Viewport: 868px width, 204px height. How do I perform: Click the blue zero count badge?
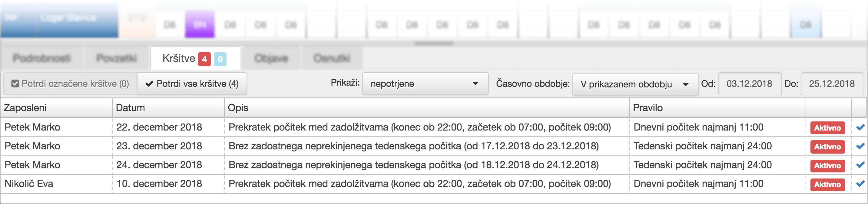[x=220, y=59]
